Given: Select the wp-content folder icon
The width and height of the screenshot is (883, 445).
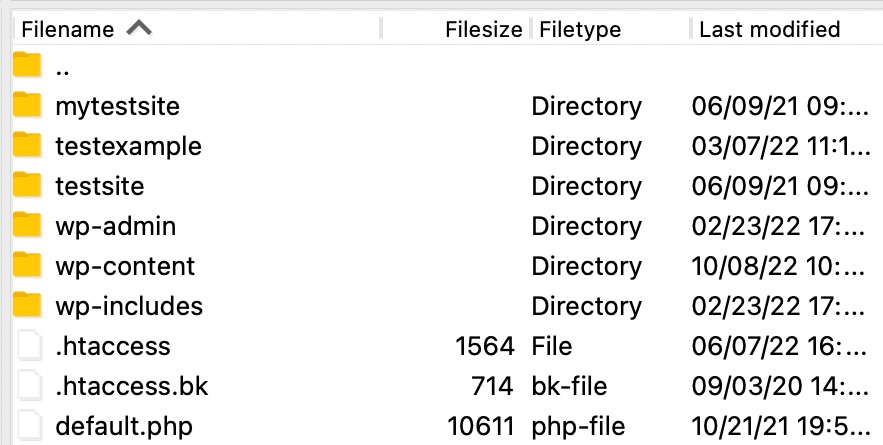Looking at the screenshot, I should 27,265.
